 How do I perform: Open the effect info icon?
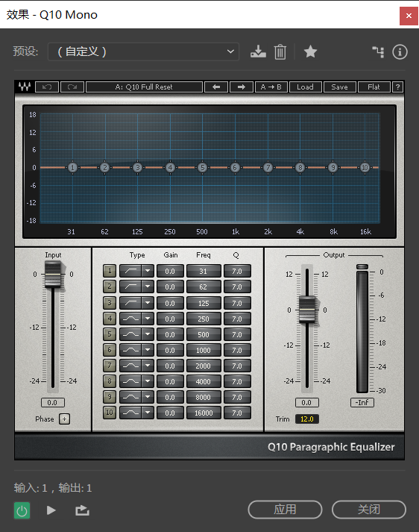[x=400, y=52]
